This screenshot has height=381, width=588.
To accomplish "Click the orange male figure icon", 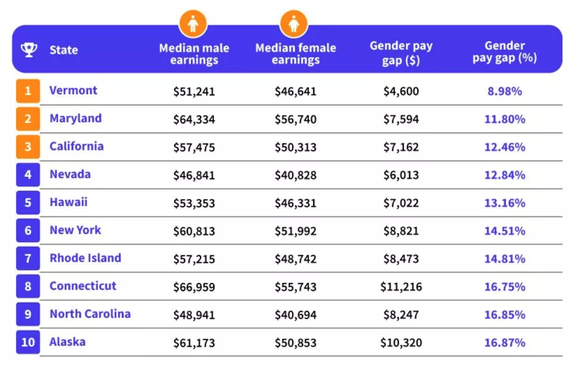I will tap(193, 24).
